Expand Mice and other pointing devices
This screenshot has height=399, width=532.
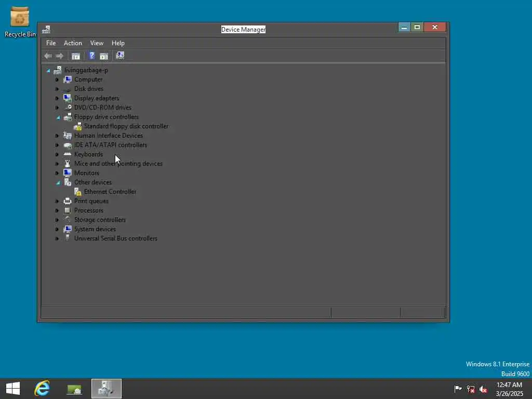pos(57,164)
